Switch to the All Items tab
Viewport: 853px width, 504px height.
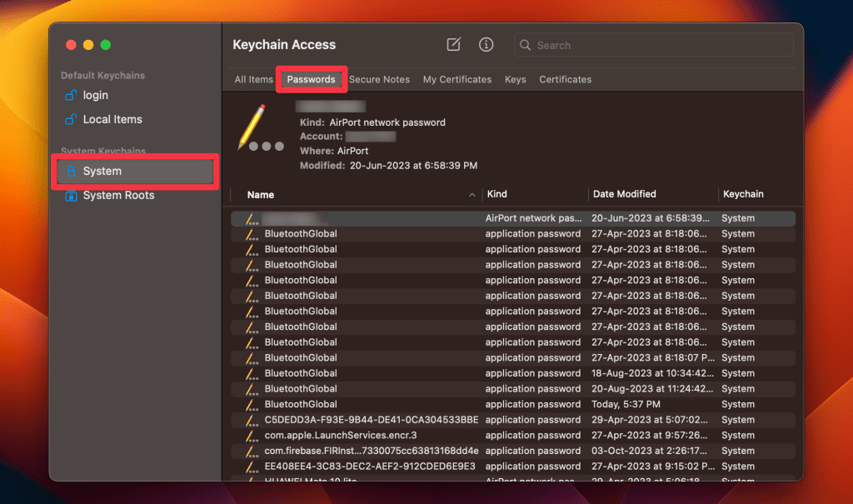click(253, 80)
